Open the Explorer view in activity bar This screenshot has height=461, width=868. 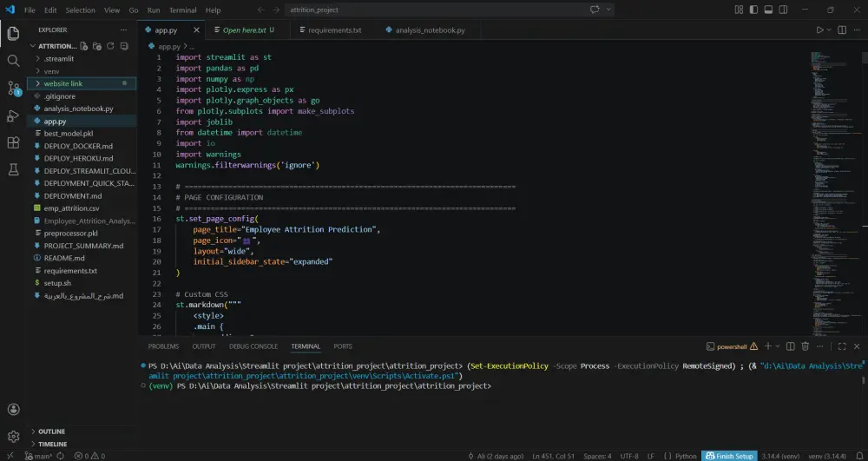[13, 33]
